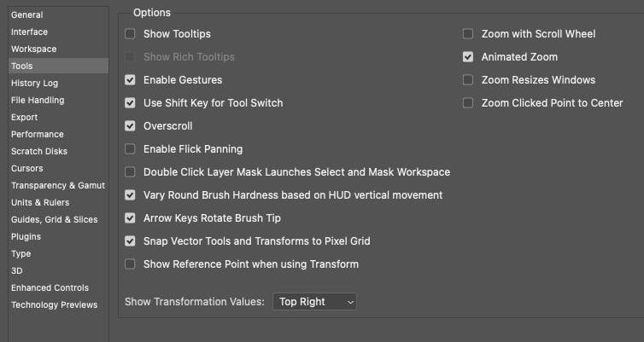
Task: Enable Zoom Clicked Point to Center
Action: click(x=468, y=103)
